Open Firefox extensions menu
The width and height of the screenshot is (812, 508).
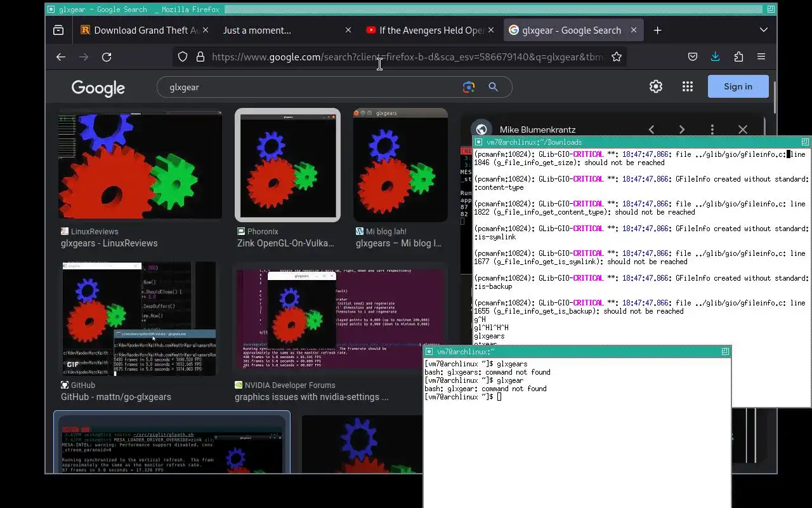click(738, 57)
